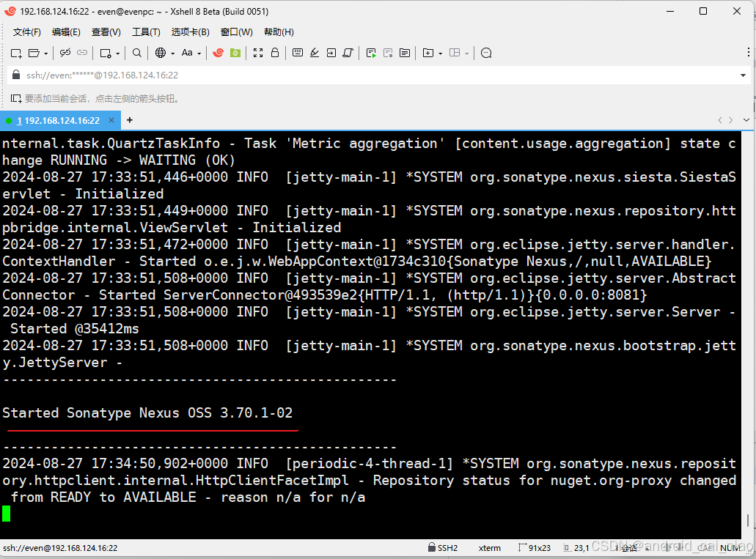Expand the Open session dropdown arrow
Screen dimensions: 756x559
click(x=45, y=53)
